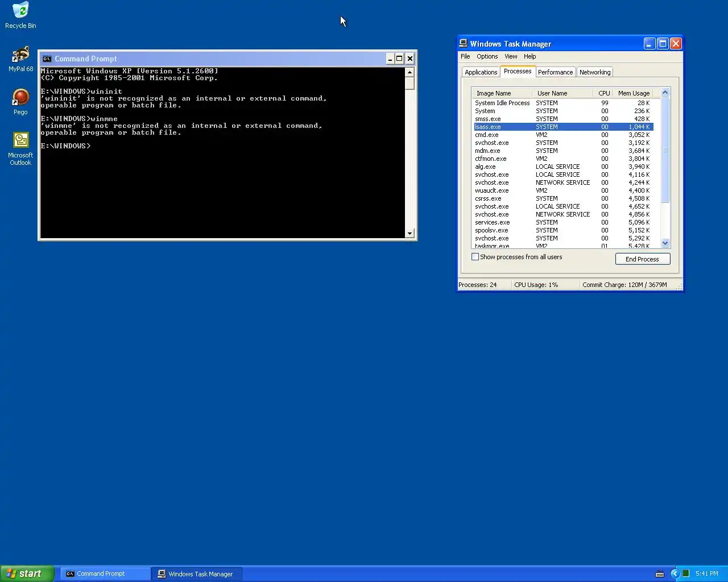Select the Microsoft Outlook desktop icon
The image size is (728, 582).
pos(20,149)
